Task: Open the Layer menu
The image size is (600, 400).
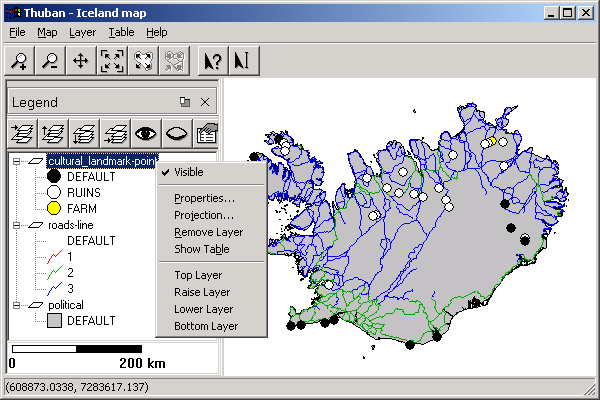Action: coord(82,33)
